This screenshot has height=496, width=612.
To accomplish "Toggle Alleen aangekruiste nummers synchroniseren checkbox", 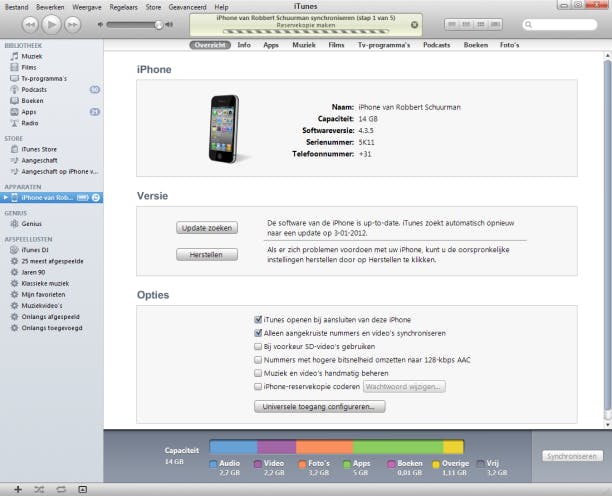I will pos(258,333).
